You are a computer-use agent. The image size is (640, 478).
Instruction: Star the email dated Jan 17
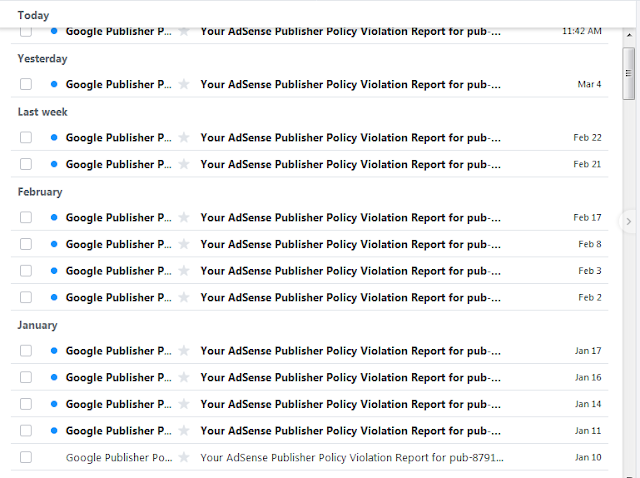point(184,351)
